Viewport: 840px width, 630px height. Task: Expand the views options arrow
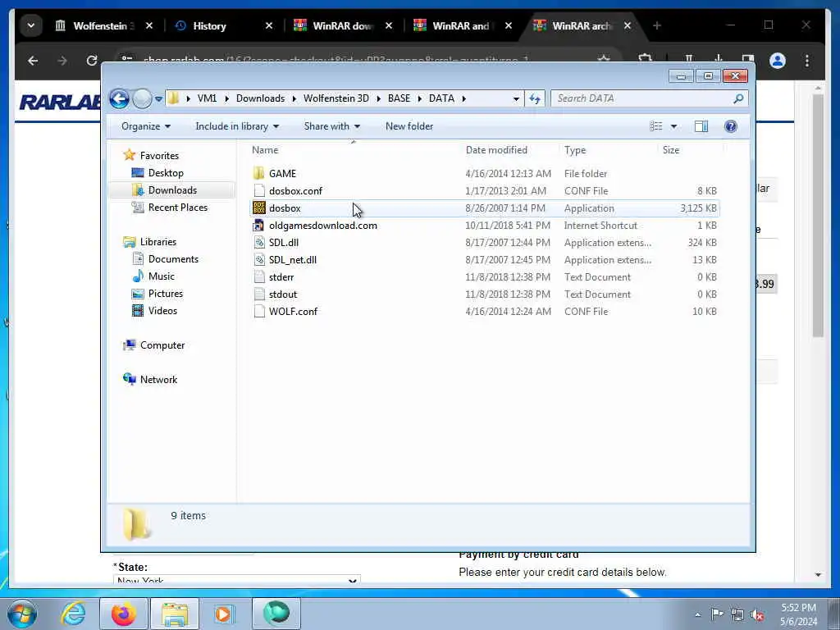tap(674, 126)
